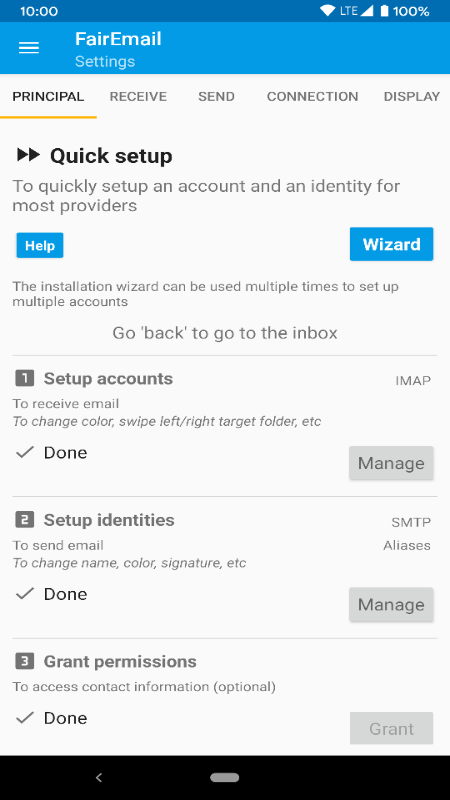Tap the Grant permissions button
The width and height of the screenshot is (450, 800).
[391, 728]
